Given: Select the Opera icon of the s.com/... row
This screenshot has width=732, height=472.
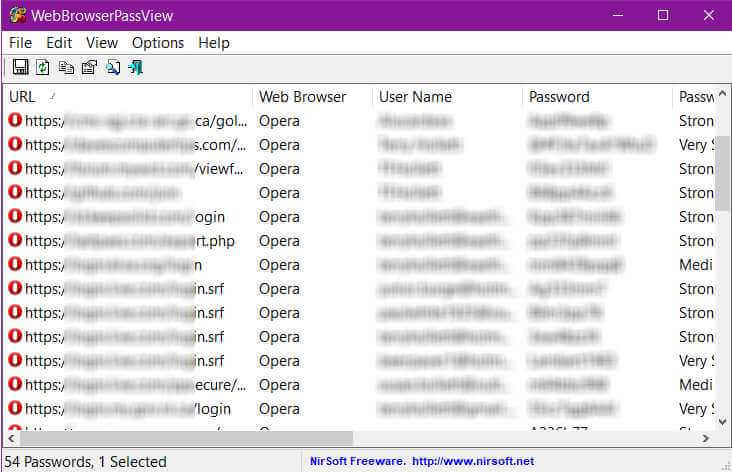Looking at the screenshot, I should click(15, 144).
